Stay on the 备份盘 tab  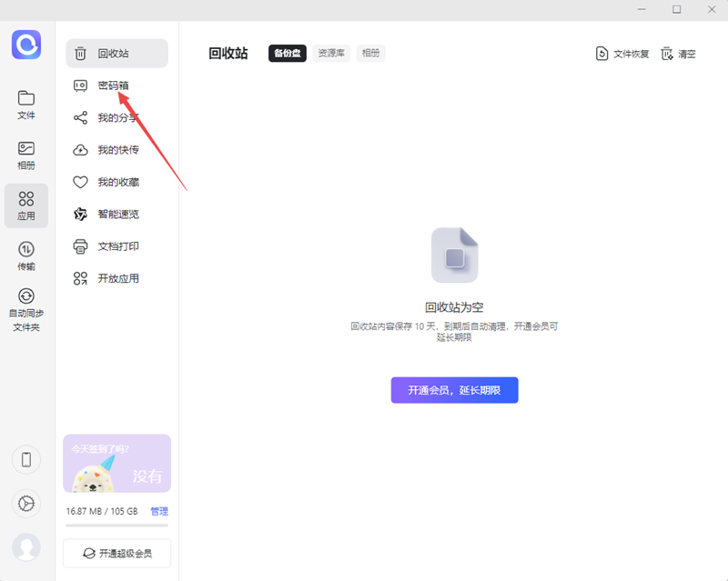click(287, 53)
